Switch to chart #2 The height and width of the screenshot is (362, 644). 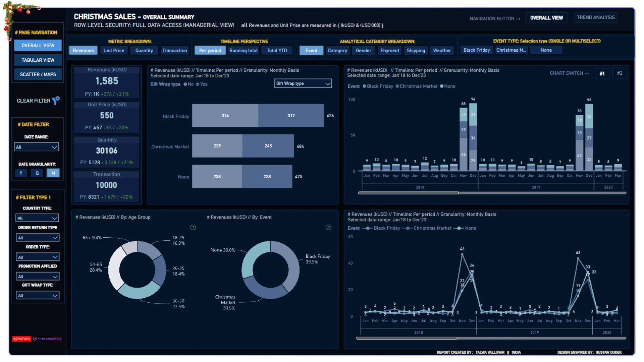pyautogui.click(x=620, y=73)
